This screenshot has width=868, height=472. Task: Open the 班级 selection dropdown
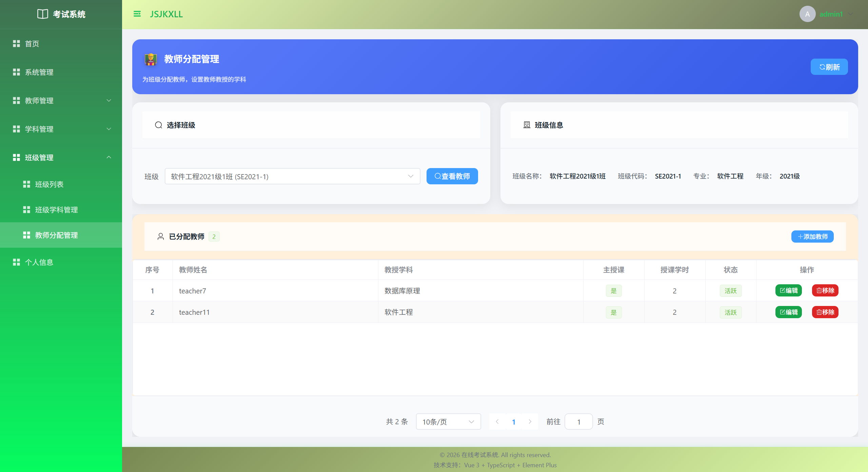point(292,177)
